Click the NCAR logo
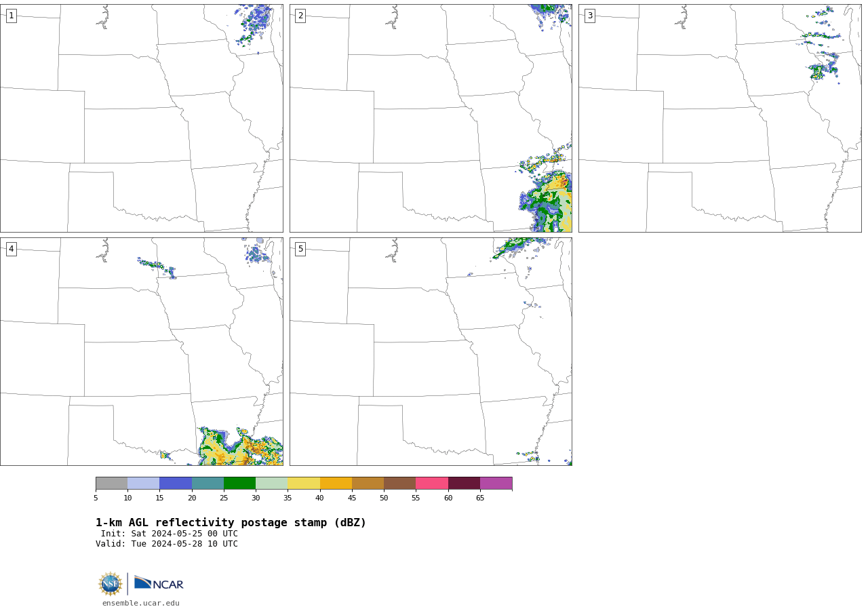This screenshot has height=611, width=868. [x=159, y=583]
